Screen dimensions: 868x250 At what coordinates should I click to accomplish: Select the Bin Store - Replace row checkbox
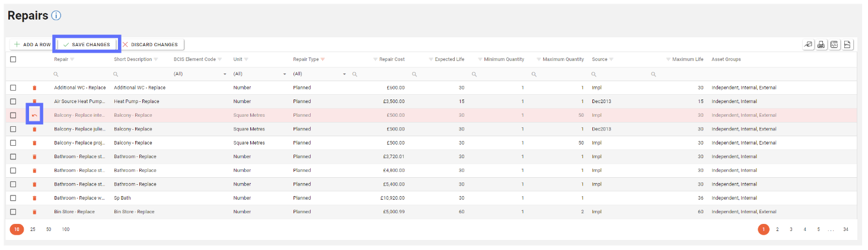13,212
